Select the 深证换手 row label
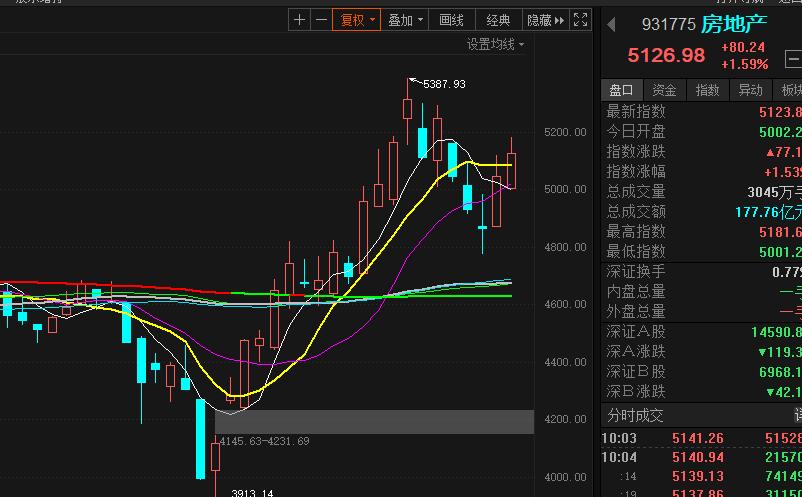802x497 pixels. (x=636, y=272)
